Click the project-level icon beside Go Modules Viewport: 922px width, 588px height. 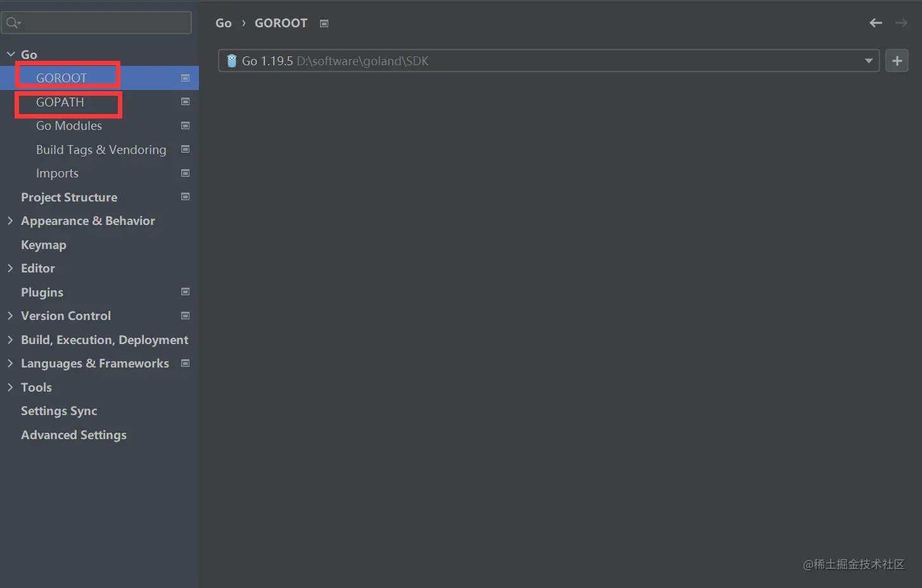(186, 125)
